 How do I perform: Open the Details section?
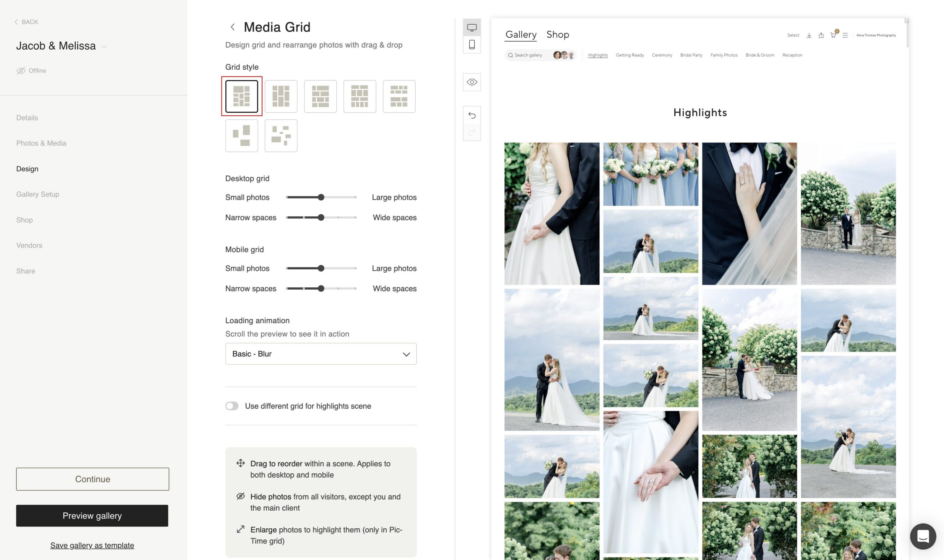click(27, 118)
